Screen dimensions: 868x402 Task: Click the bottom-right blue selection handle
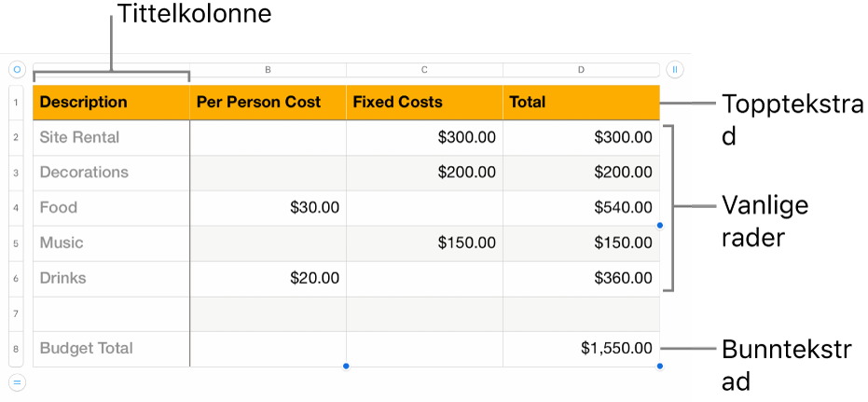[660, 366]
